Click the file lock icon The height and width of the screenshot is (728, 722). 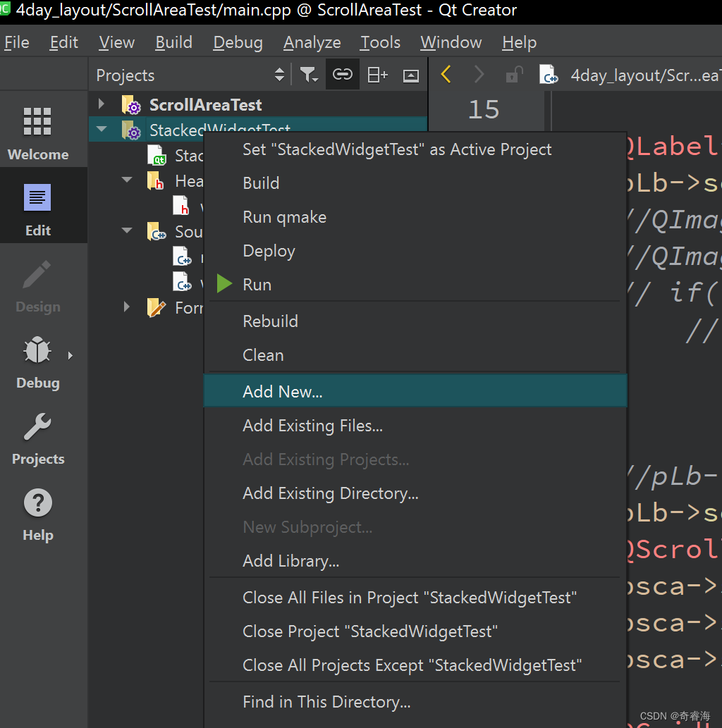(513, 74)
